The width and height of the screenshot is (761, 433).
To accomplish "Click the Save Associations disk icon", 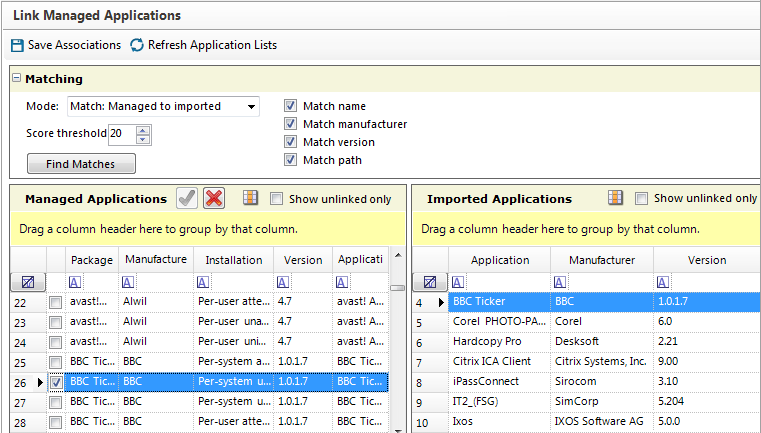I will [17, 45].
